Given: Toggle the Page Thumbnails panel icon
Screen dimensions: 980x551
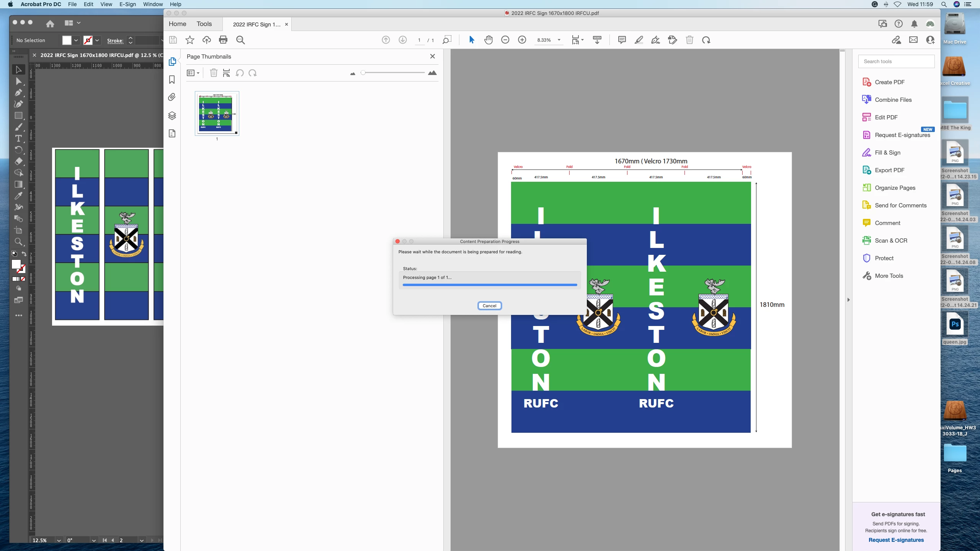Looking at the screenshot, I should point(172,61).
